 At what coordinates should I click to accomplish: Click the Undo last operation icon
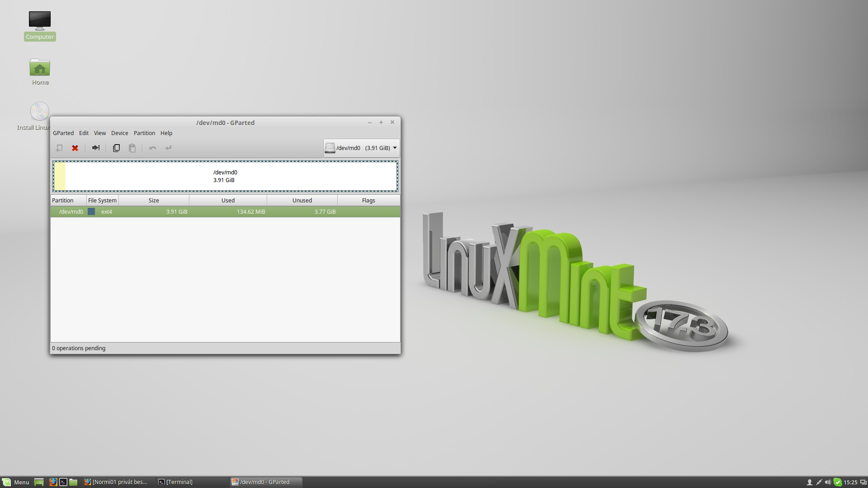153,148
